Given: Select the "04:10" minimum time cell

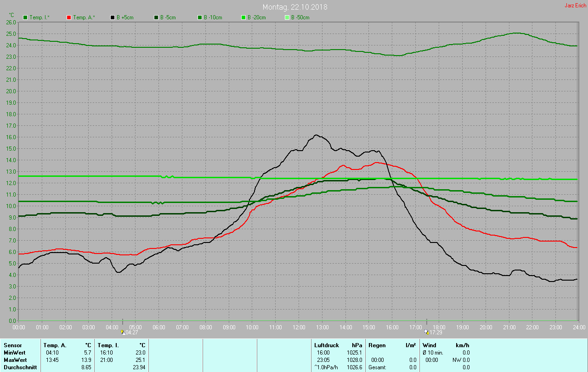Looking at the screenshot, I should pyautogui.click(x=52, y=352).
